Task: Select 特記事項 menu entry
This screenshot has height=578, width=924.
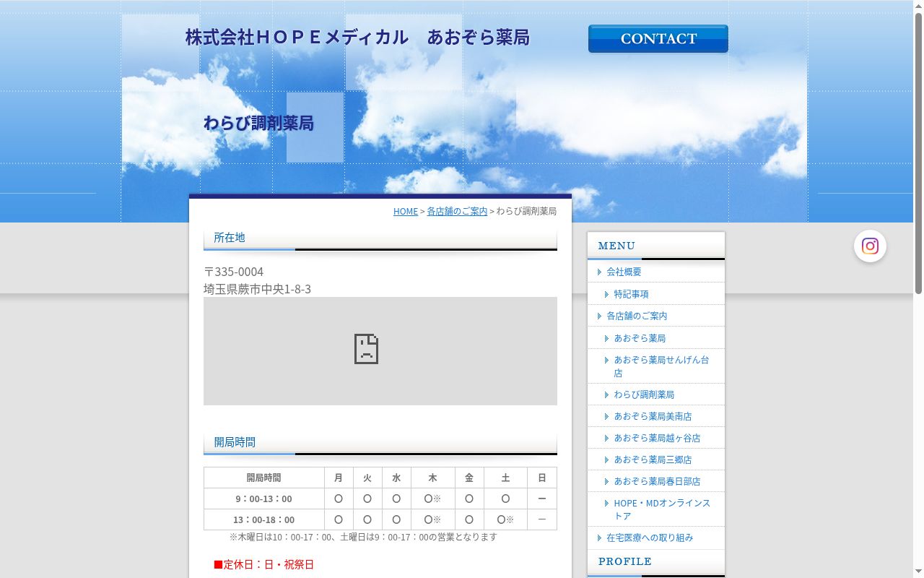Action: [x=631, y=294]
